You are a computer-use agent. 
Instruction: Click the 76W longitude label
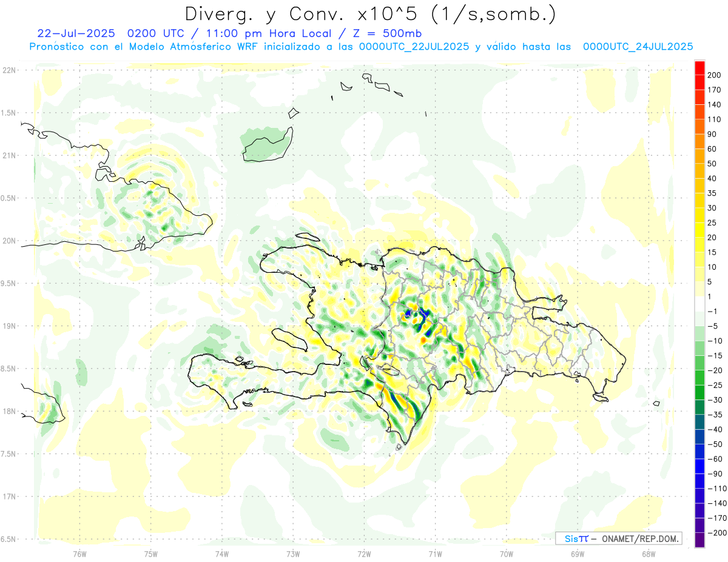[79, 554]
